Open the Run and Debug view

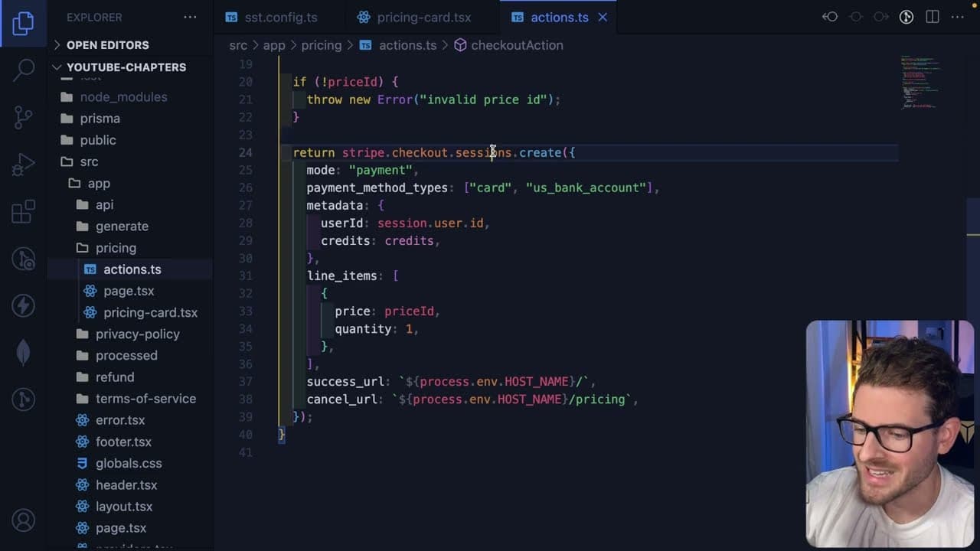tap(23, 164)
